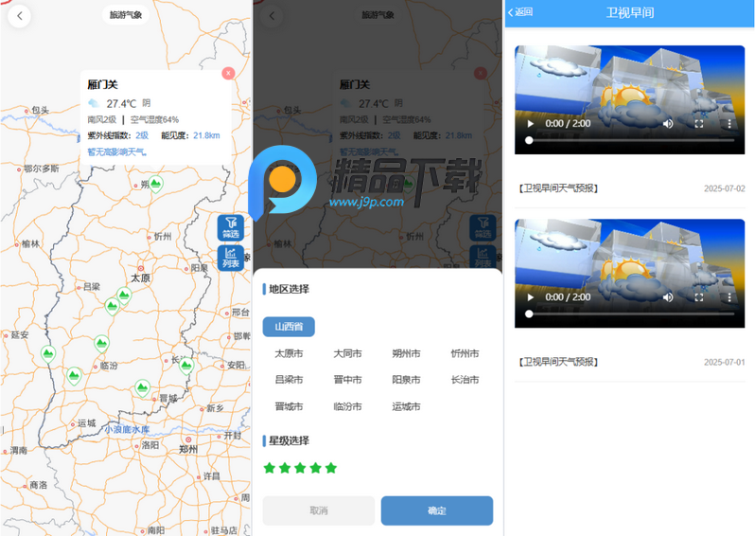
Task: Choose 运城市 in region selection
Action: click(406, 406)
